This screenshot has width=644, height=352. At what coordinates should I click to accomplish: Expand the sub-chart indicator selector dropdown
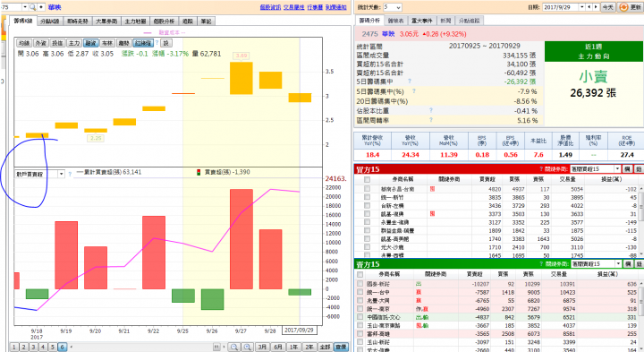point(61,174)
